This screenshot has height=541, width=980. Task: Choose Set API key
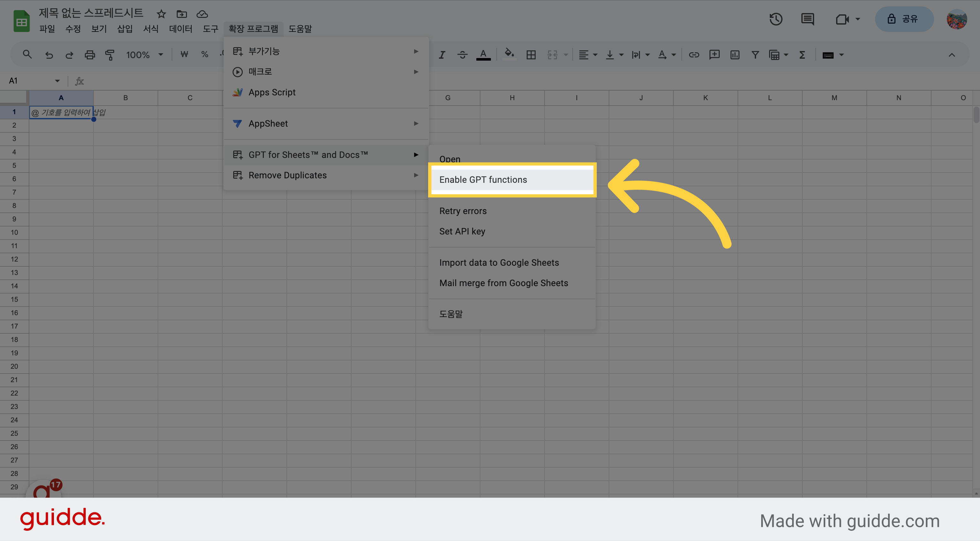[x=512, y=232]
